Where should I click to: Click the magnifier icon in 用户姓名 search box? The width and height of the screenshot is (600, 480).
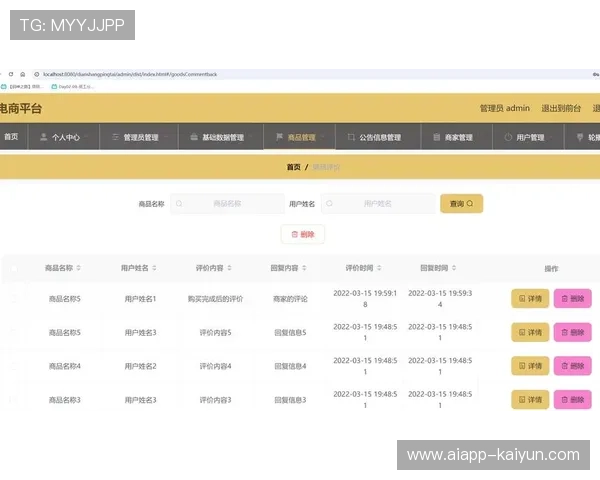point(329,204)
